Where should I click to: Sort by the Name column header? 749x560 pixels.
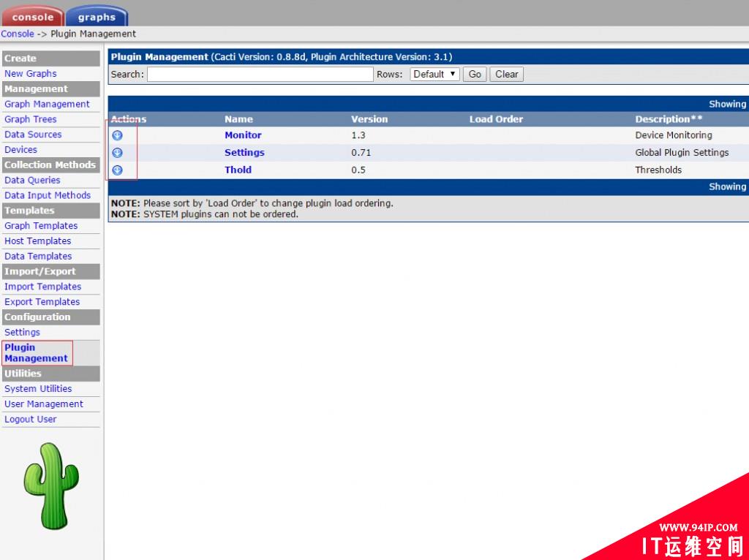238,119
